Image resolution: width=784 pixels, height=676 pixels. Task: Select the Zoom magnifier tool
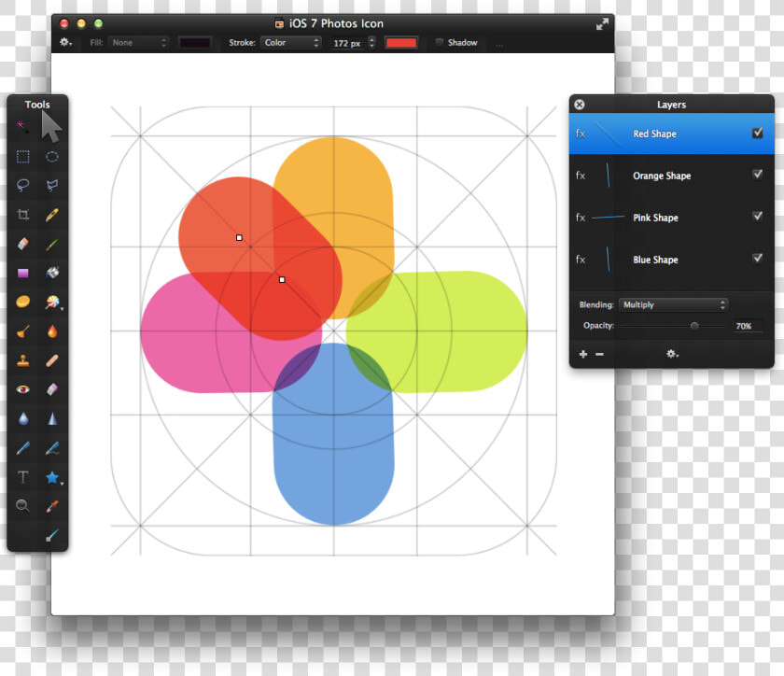(22, 506)
